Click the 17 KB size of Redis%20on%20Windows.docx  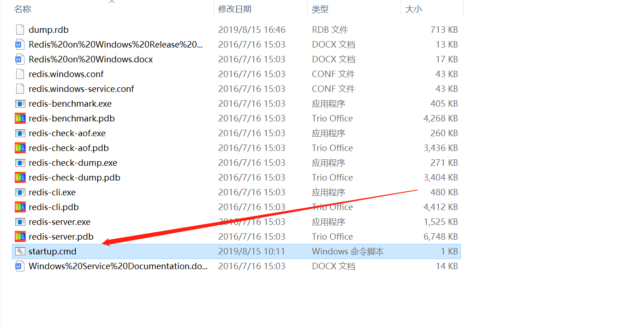point(447,59)
